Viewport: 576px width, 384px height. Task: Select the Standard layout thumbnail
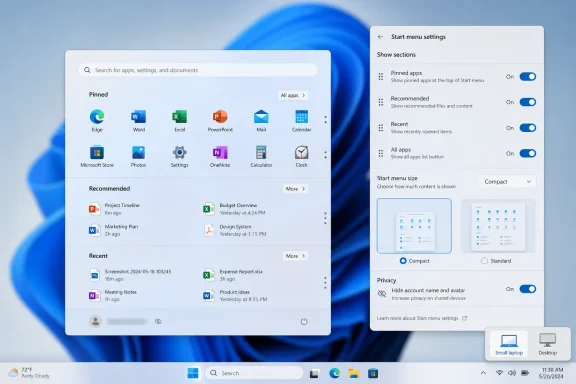pos(498,226)
